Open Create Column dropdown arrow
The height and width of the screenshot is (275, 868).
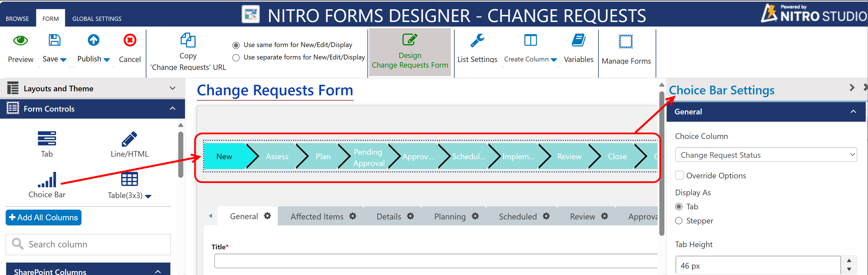pos(554,60)
